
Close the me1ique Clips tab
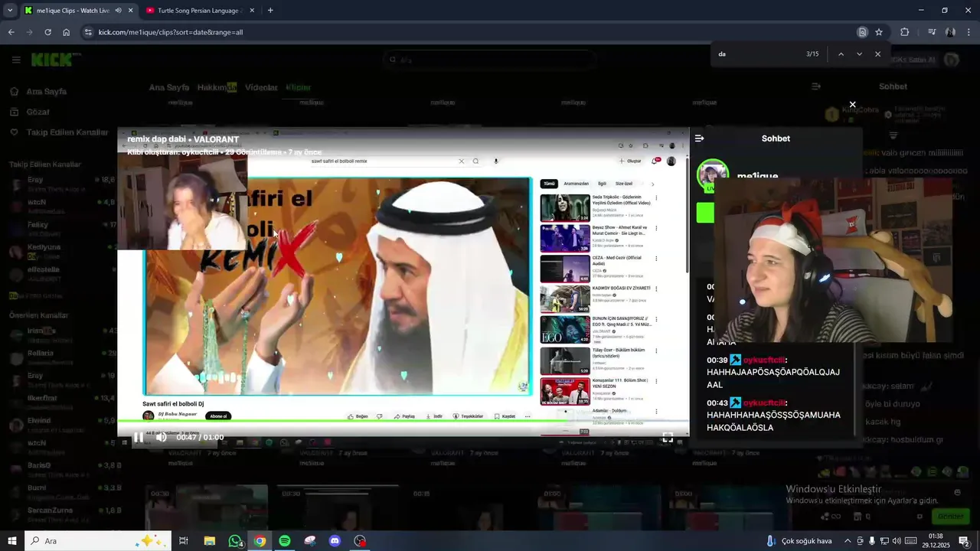[x=131, y=11]
